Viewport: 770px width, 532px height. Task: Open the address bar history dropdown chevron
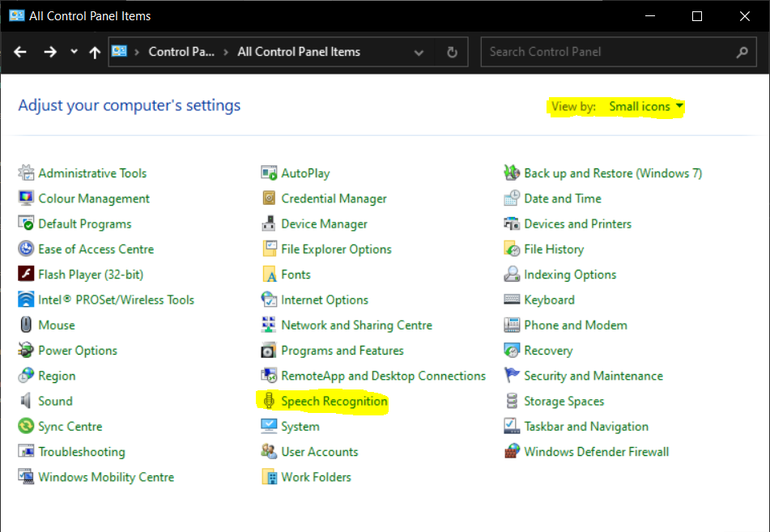pyautogui.click(x=419, y=53)
